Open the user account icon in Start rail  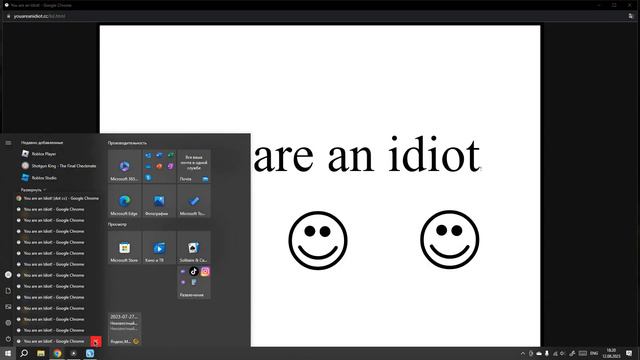[8, 275]
